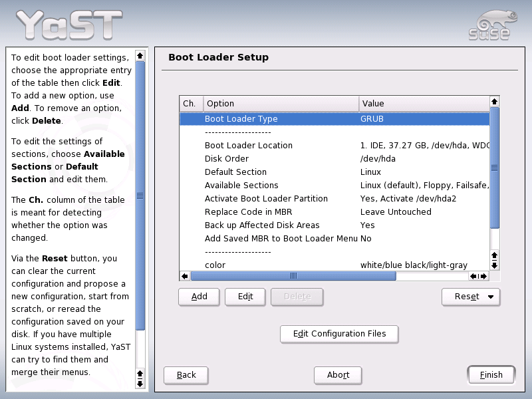Click the help panel's scroll-up arrow
This screenshot has width=532, height=399.
[140, 56]
